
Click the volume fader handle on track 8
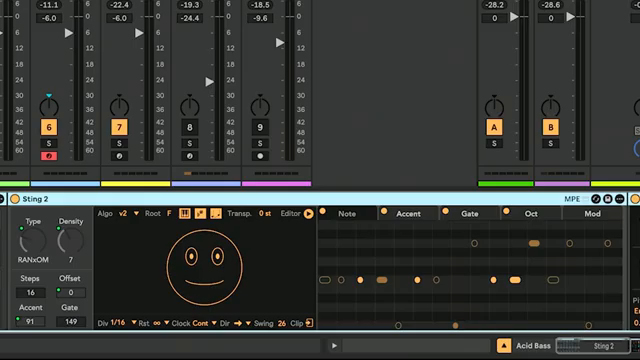[209, 82]
